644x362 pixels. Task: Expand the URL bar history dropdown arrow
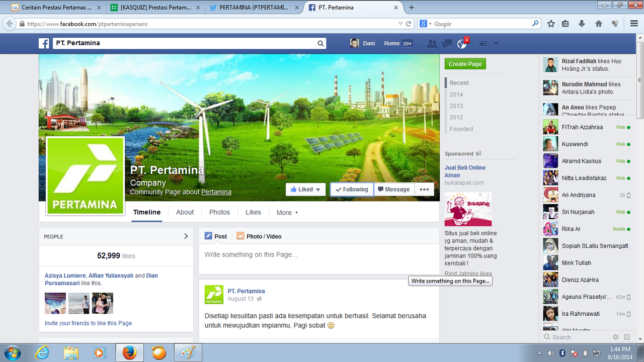tap(400, 24)
